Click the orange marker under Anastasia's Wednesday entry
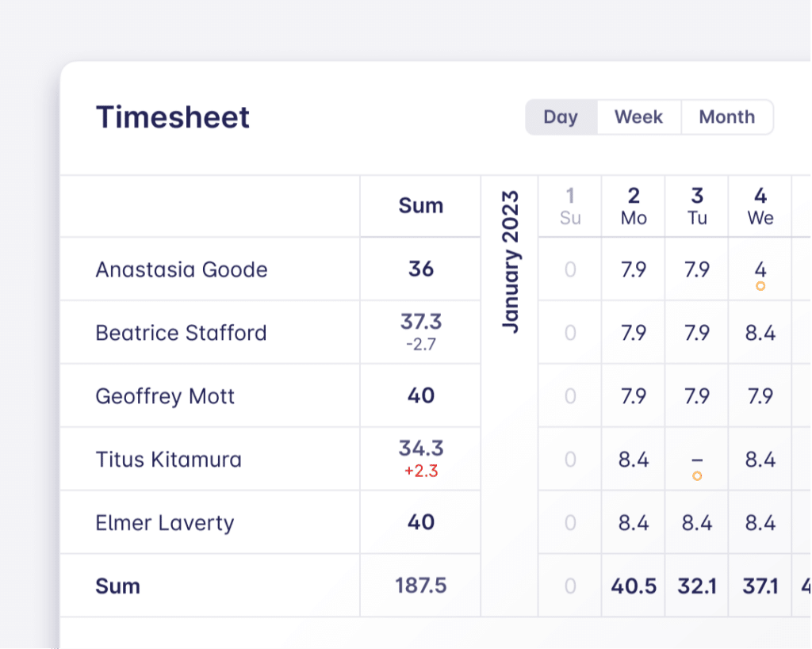The image size is (812, 649). coord(760,286)
